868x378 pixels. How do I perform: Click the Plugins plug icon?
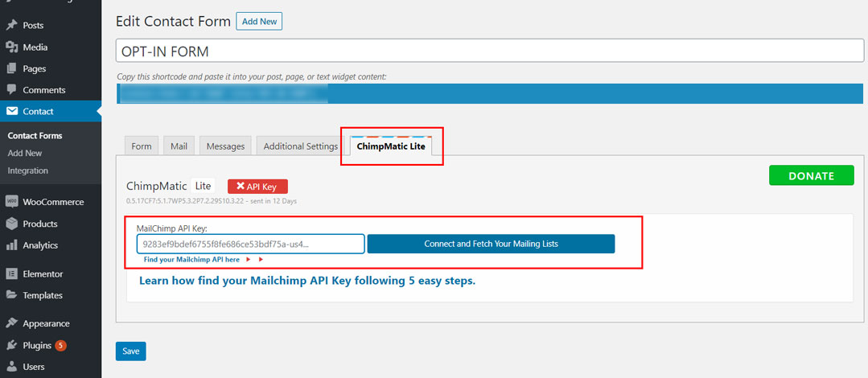(11, 345)
